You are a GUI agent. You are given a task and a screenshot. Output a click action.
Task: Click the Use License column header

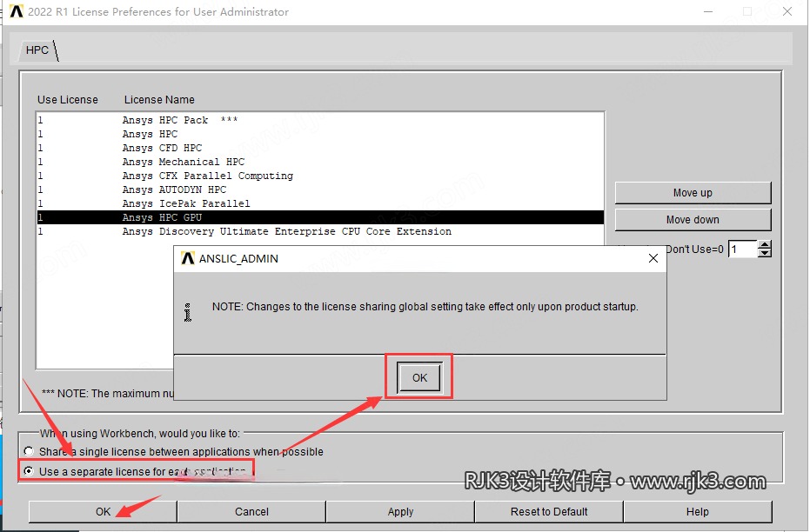click(x=68, y=100)
